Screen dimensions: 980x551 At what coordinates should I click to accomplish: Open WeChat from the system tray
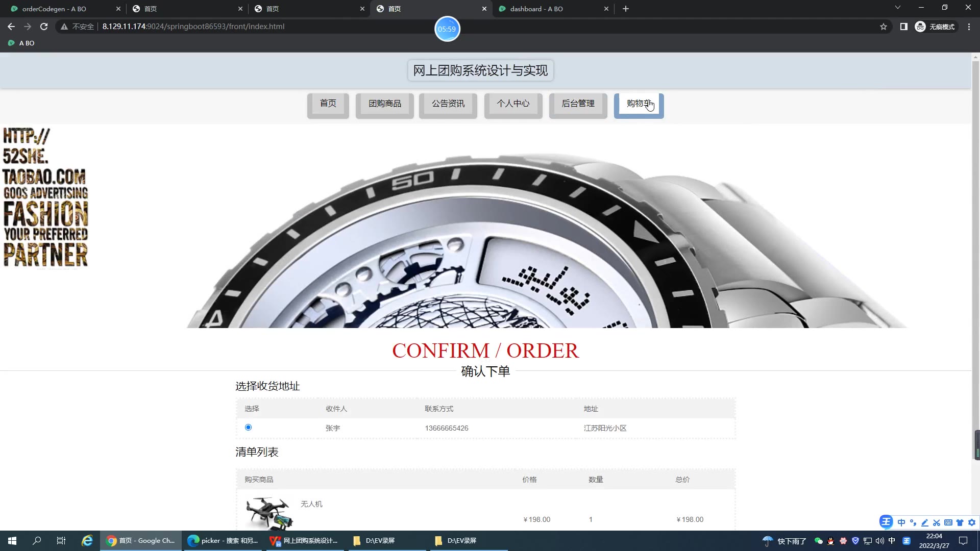tap(819, 541)
